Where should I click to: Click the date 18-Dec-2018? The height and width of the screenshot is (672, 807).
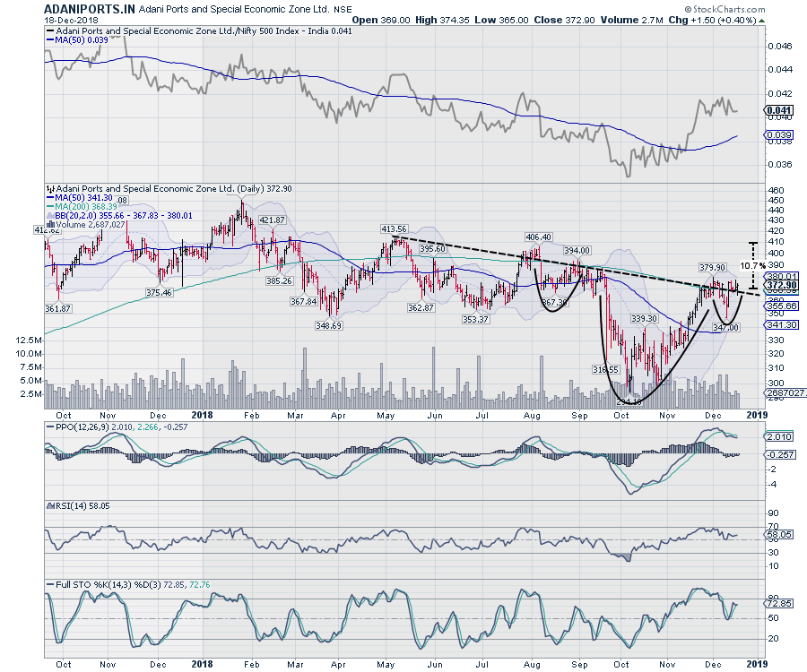71,21
